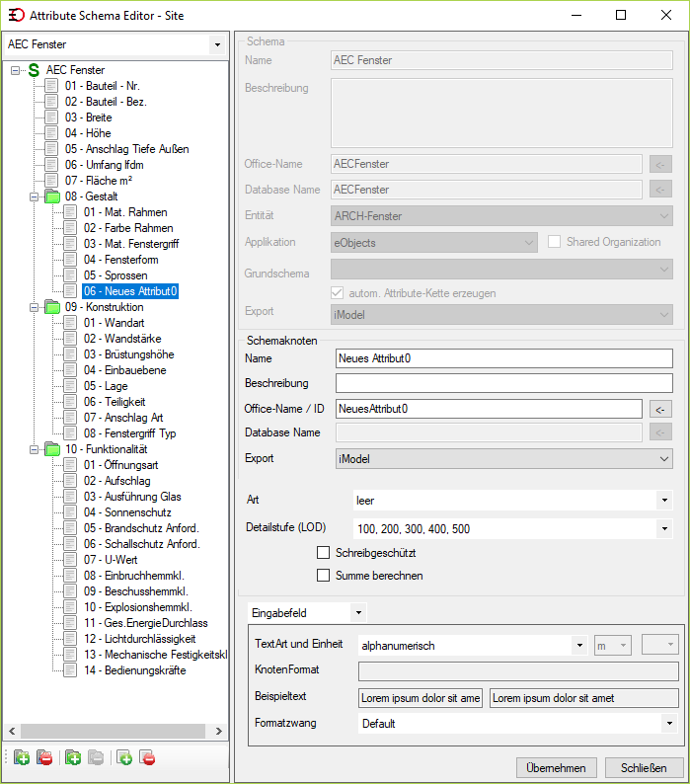Collapse the 09 - Konstruktion tree group
690x784 pixels.
(x=34, y=307)
